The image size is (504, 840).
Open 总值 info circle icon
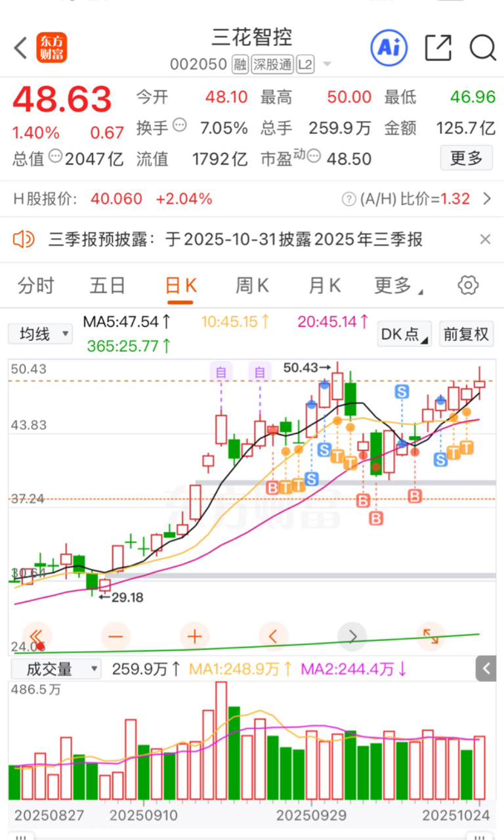pyautogui.click(x=55, y=156)
